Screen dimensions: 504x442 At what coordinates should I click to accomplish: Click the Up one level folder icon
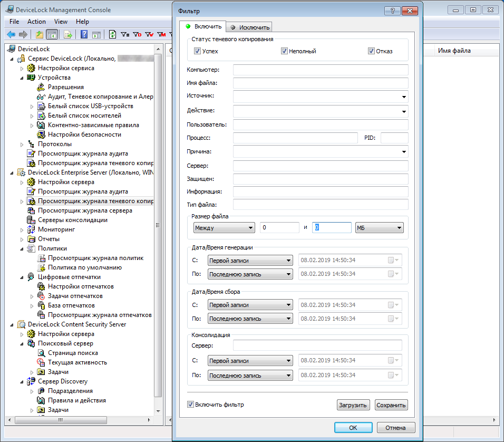(x=39, y=34)
